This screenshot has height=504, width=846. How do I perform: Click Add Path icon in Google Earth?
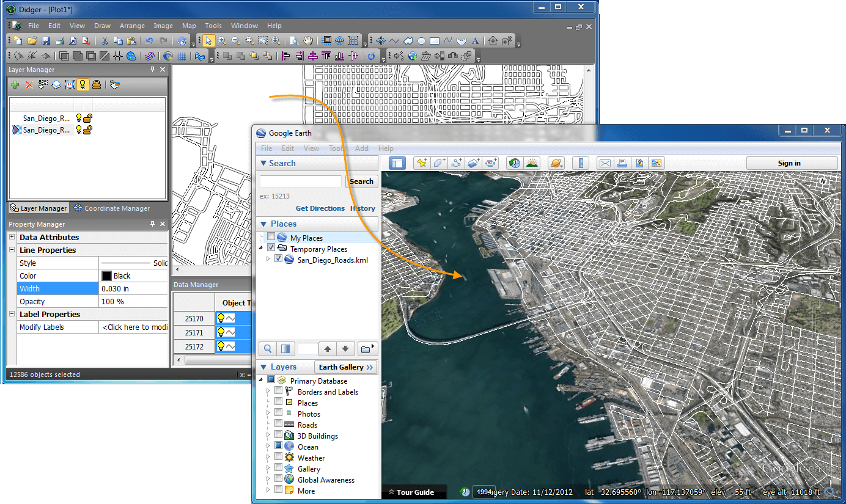pos(457,163)
